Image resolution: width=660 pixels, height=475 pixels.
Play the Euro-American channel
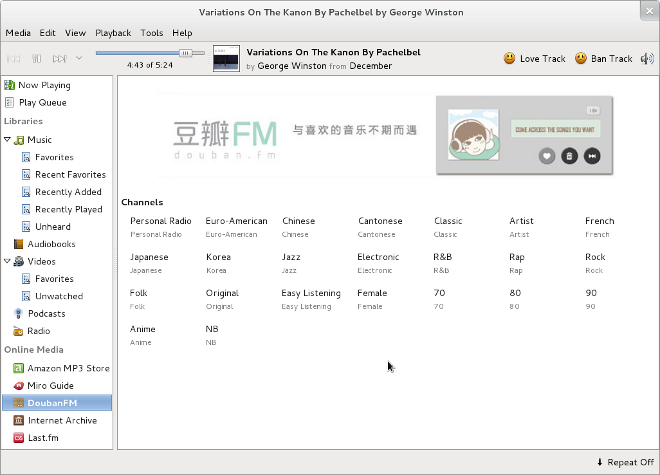coord(236,227)
